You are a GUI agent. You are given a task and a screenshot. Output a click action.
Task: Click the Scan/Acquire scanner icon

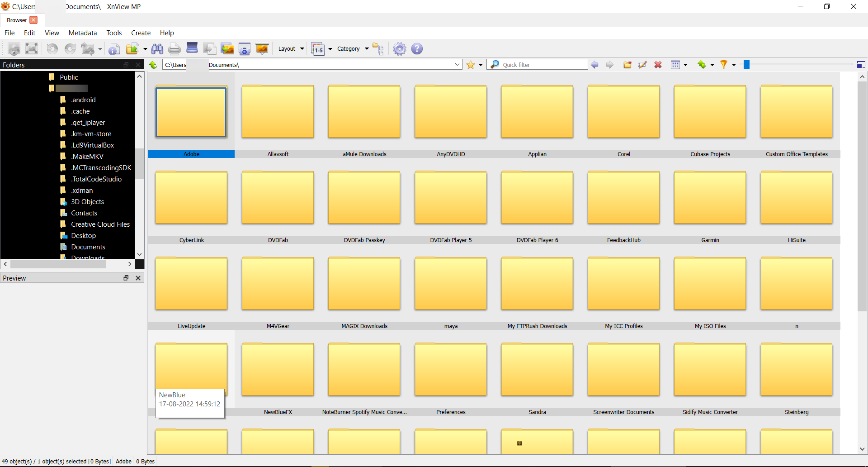[192, 48]
